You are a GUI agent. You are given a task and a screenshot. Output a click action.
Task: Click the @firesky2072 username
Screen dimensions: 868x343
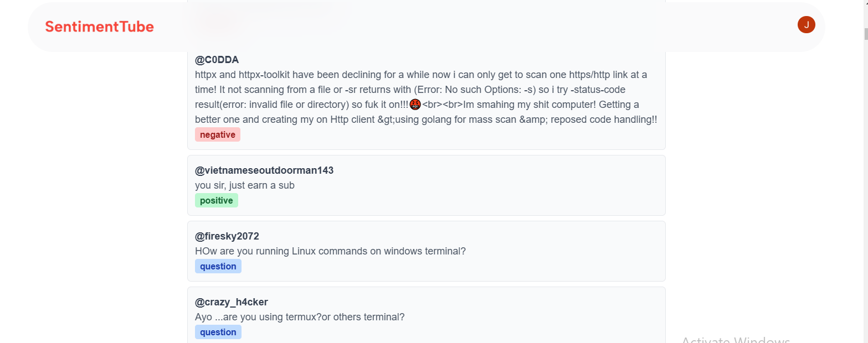click(227, 236)
